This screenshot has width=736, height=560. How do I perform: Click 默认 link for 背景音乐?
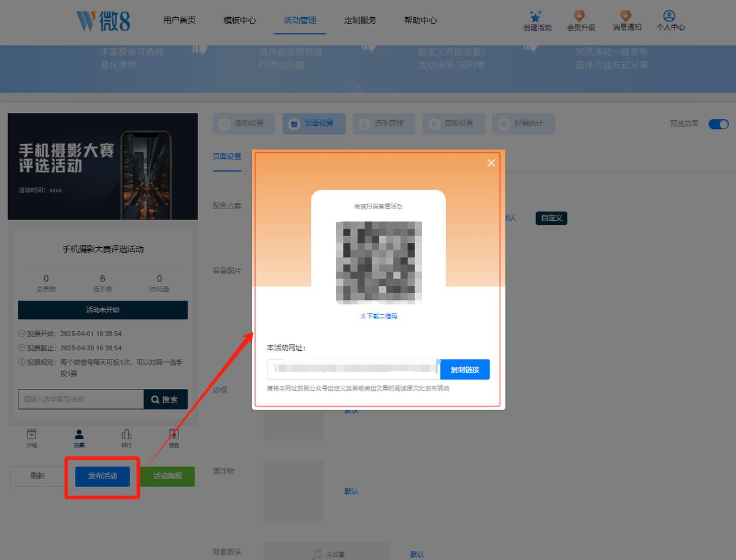click(417, 554)
